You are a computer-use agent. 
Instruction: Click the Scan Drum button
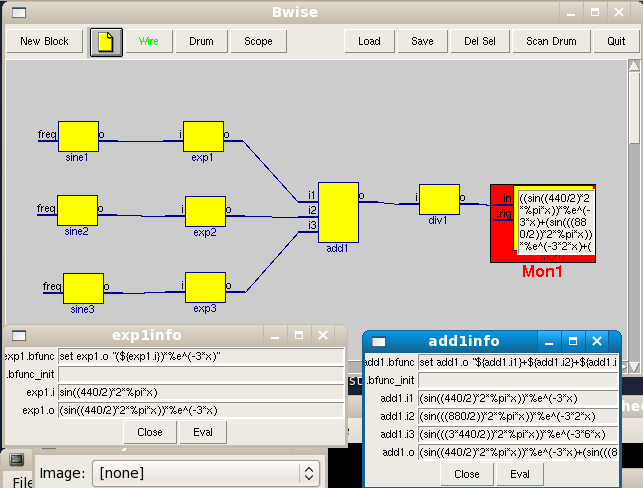click(x=551, y=41)
